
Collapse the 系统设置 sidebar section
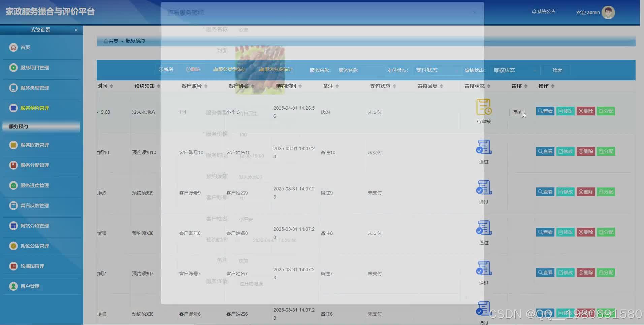[x=76, y=30]
